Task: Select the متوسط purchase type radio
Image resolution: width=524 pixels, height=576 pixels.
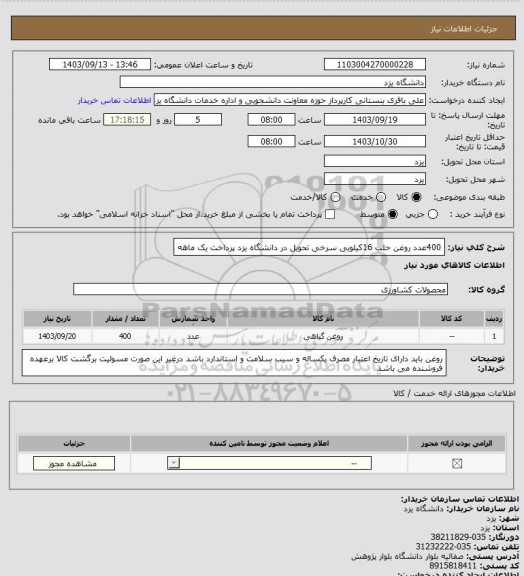Action: (x=393, y=214)
